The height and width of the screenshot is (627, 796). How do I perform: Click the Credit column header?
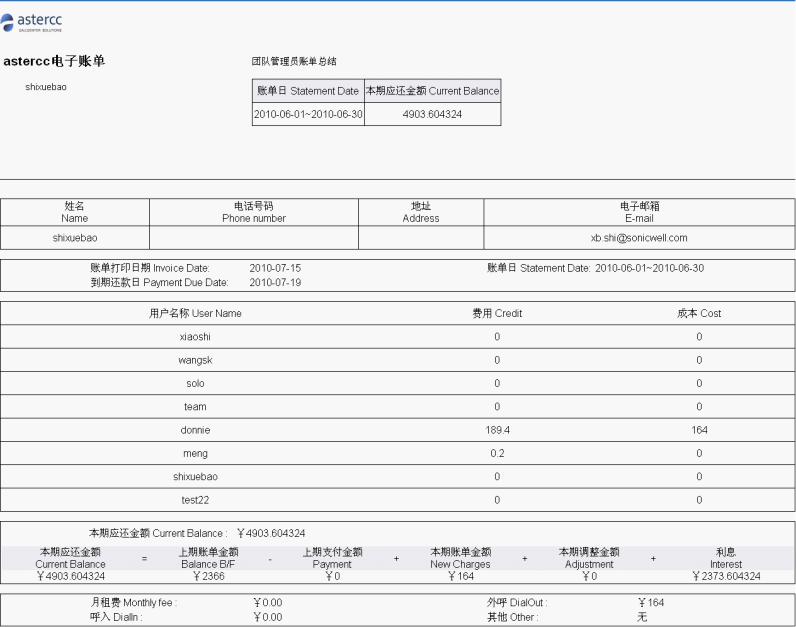click(497, 313)
